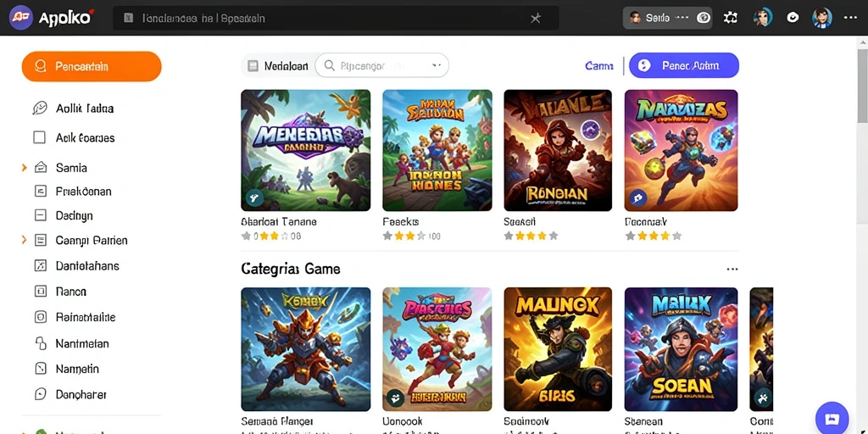Tick the Aoik Garues checkbox

click(39, 137)
